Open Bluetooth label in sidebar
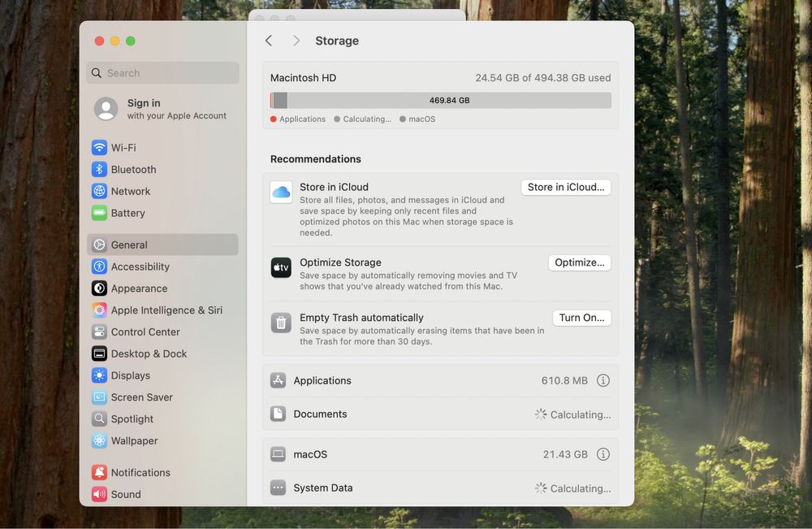This screenshot has width=812, height=529. (134, 169)
